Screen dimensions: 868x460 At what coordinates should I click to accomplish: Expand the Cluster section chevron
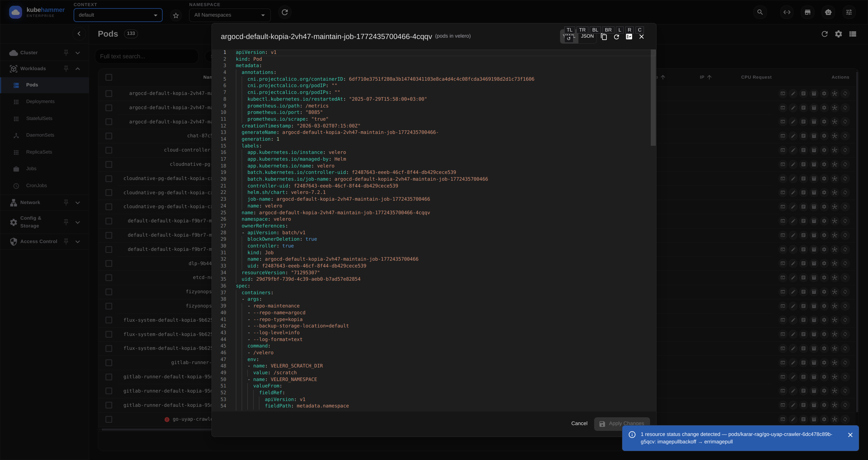click(x=78, y=53)
